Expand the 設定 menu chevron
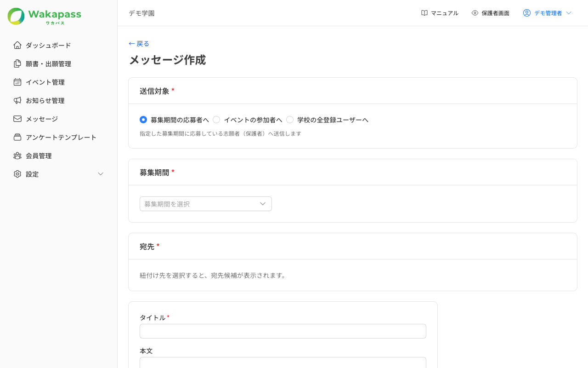The image size is (588, 368). point(101,174)
